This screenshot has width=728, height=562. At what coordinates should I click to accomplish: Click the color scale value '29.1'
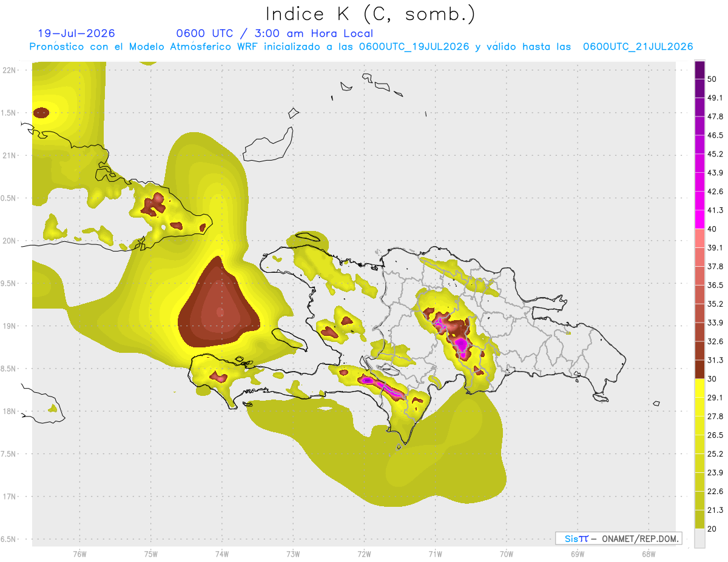coord(715,398)
